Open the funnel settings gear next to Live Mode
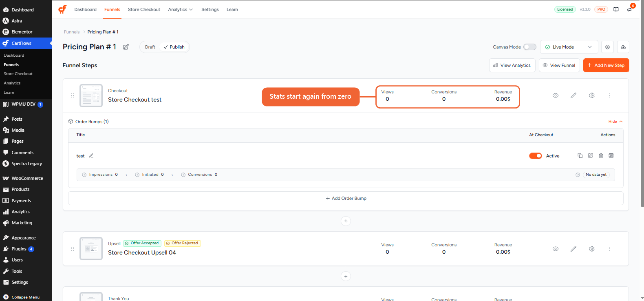This screenshot has width=644, height=301. click(x=607, y=47)
